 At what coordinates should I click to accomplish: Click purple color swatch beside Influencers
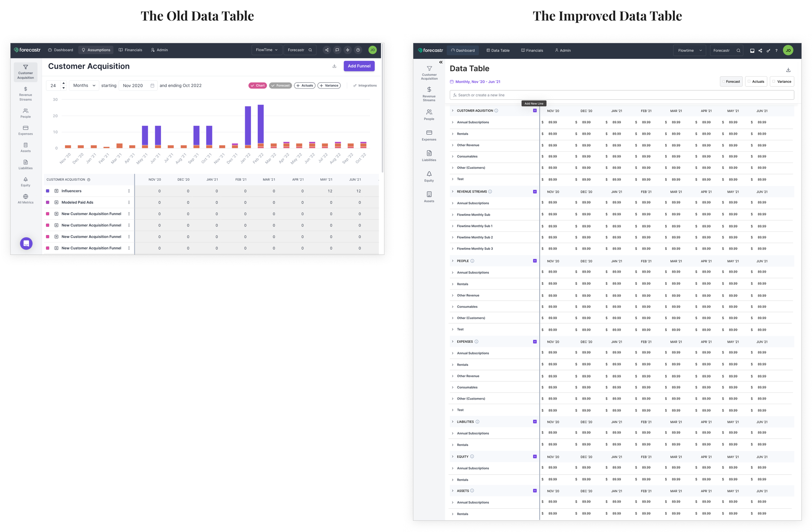pos(48,191)
